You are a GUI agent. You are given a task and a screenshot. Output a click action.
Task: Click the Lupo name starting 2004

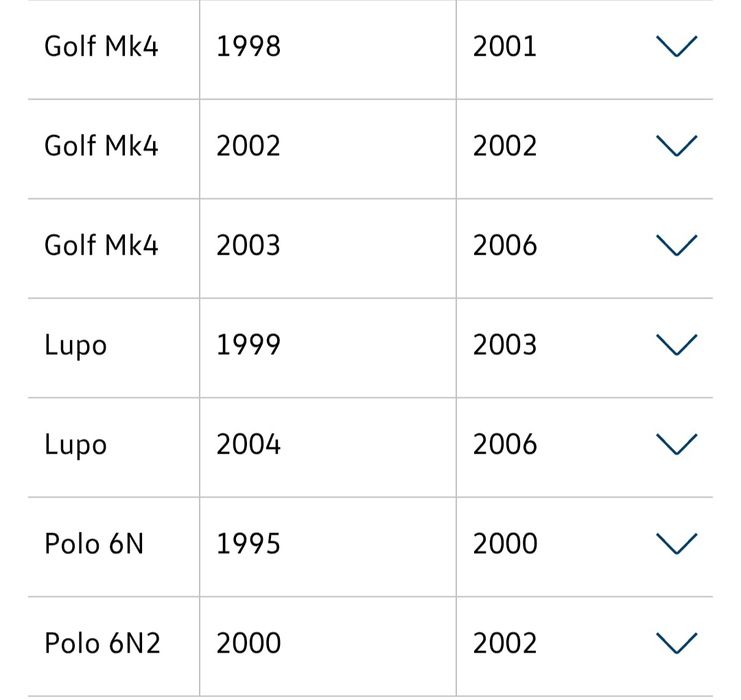(x=75, y=444)
